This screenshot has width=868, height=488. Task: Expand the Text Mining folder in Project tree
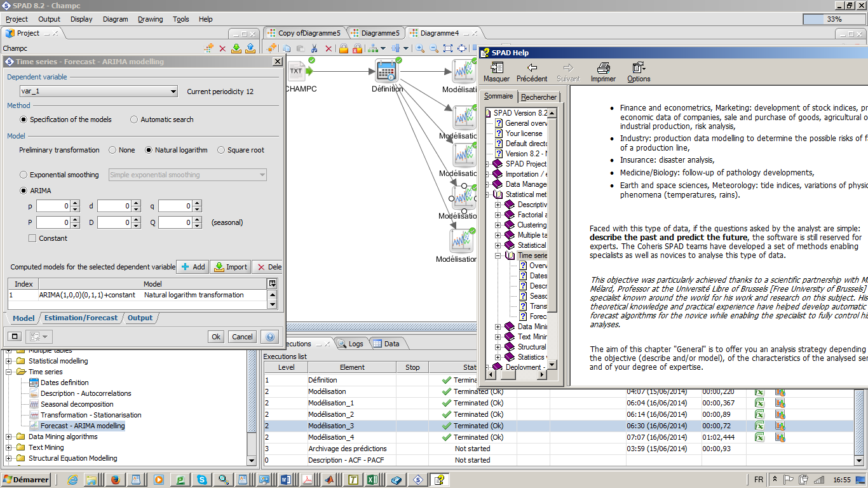pyautogui.click(x=9, y=447)
